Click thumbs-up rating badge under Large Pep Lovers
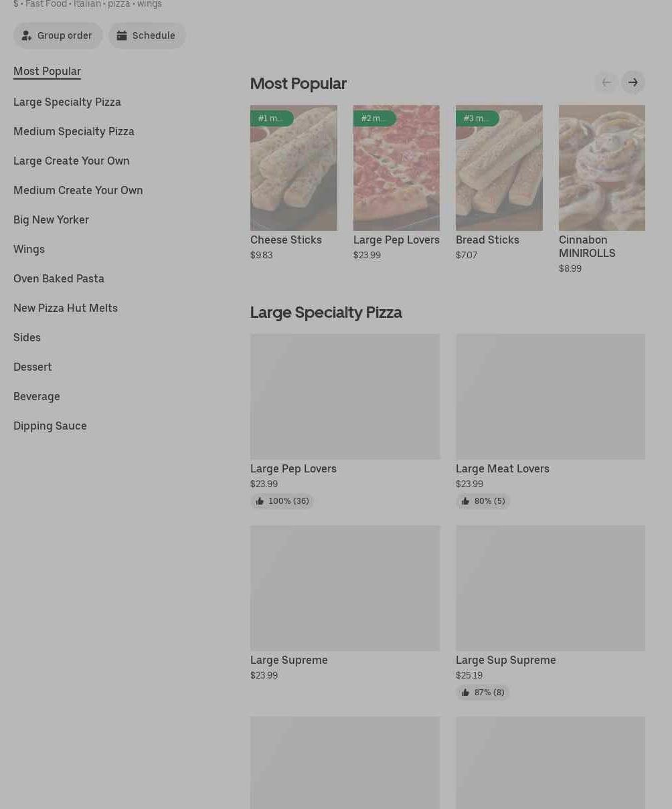This screenshot has height=809, width=672. coord(282,501)
